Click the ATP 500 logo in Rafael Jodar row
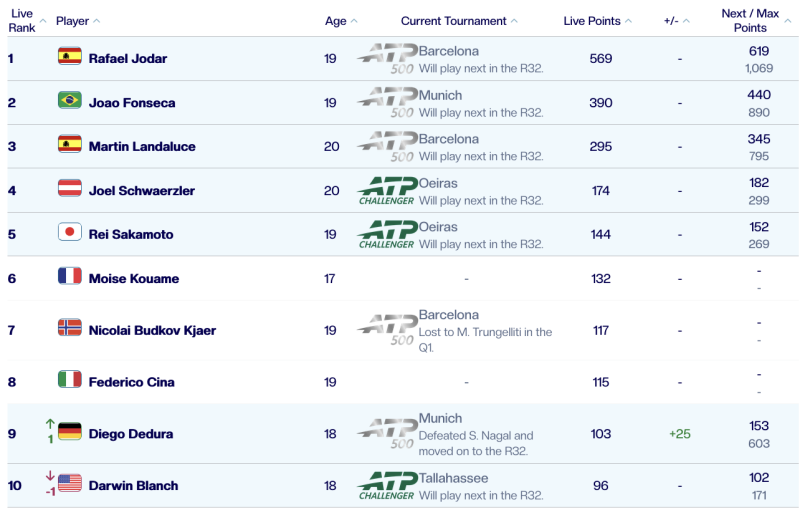Viewport: 800px width, 515px height. pyautogui.click(x=386, y=58)
